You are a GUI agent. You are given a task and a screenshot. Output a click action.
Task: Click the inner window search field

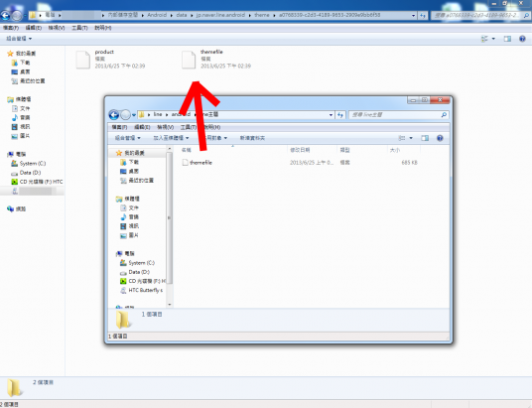click(399, 115)
